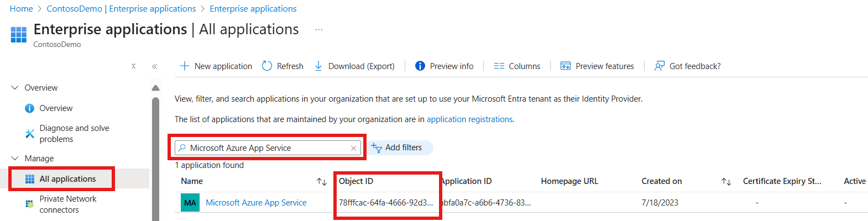
Task: Refresh the applications list
Action: coord(283,66)
